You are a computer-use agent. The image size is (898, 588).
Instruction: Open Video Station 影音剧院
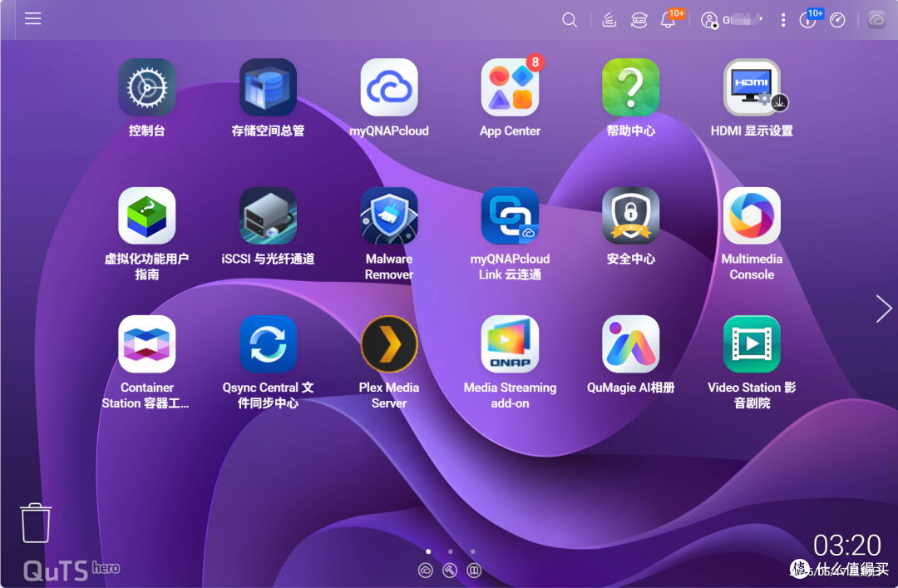click(752, 343)
